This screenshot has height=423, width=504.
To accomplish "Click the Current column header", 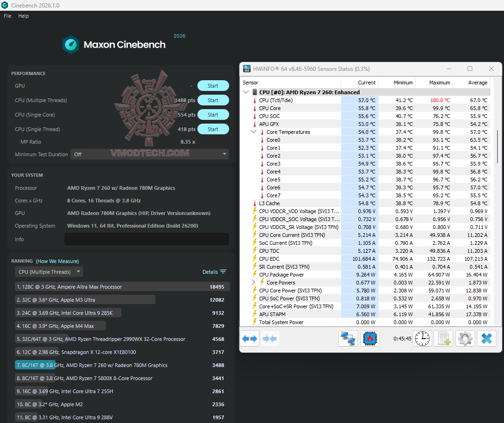I will [x=360, y=83].
